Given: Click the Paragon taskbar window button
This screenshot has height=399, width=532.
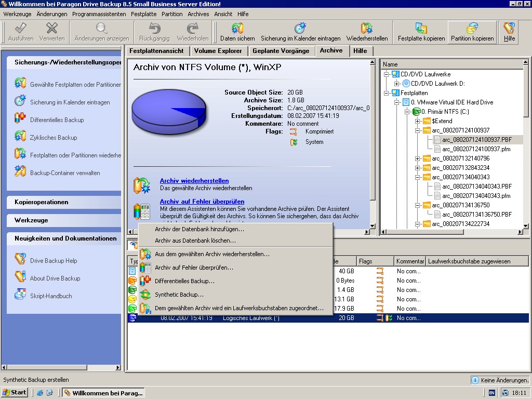Looking at the screenshot, I should 103,393.
